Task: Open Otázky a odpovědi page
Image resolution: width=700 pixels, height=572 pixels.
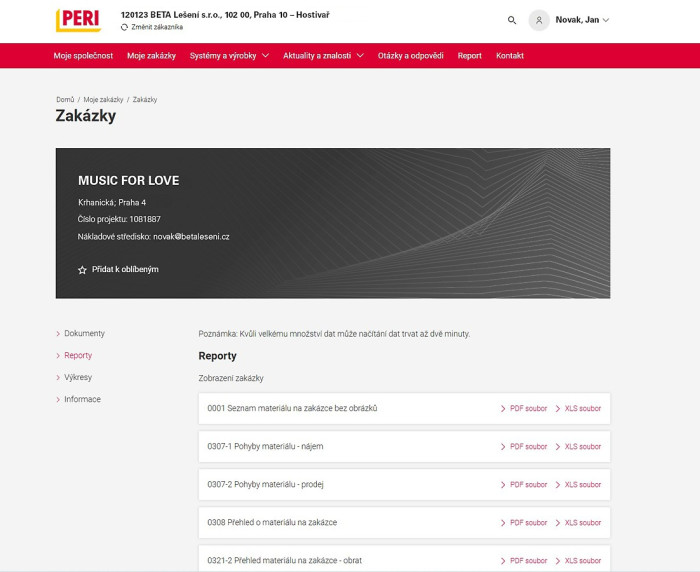Action: tap(410, 56)
